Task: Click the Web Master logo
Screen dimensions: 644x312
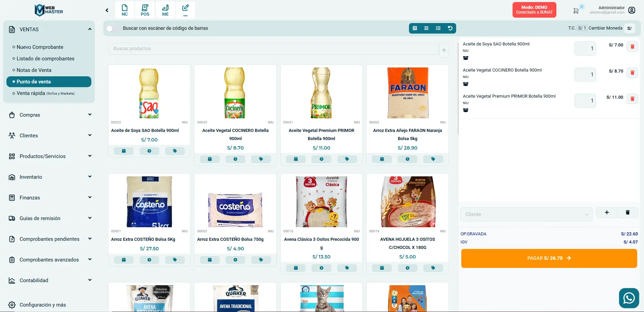Action: click(x=49, y=10)
